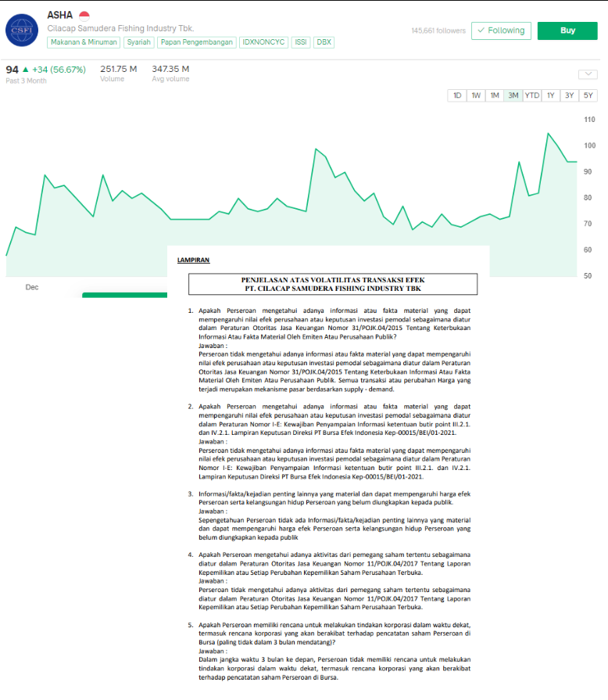Select the YTD chart range

tap(532, 95)
